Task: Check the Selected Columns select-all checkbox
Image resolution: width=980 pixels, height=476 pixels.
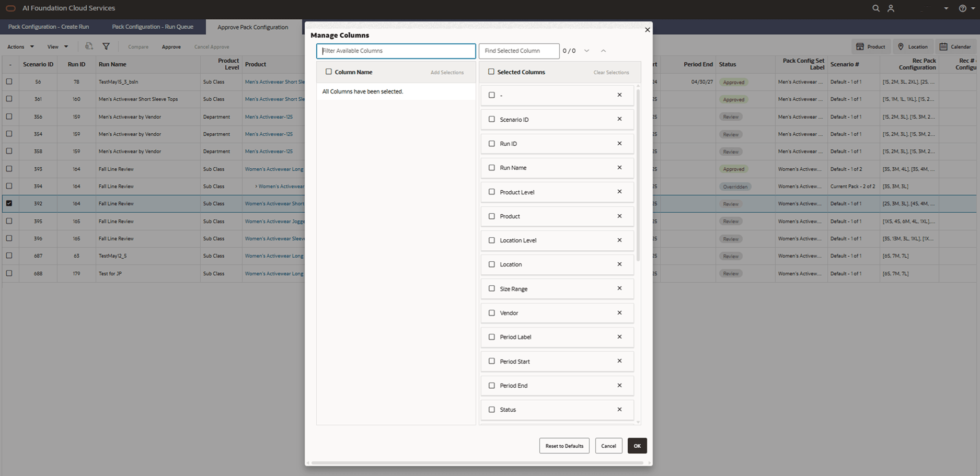Action: tap(491, 72)
